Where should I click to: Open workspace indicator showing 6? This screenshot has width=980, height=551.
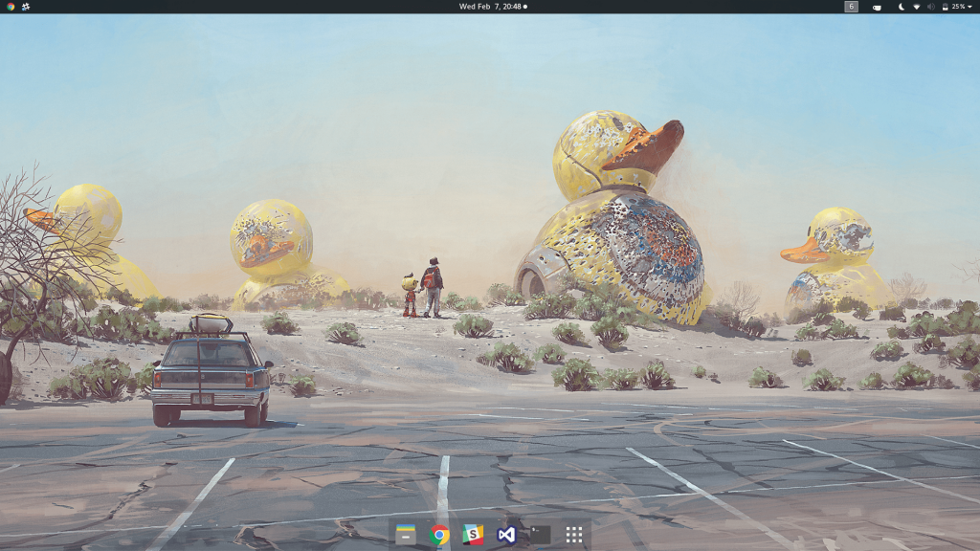point(851,7)
